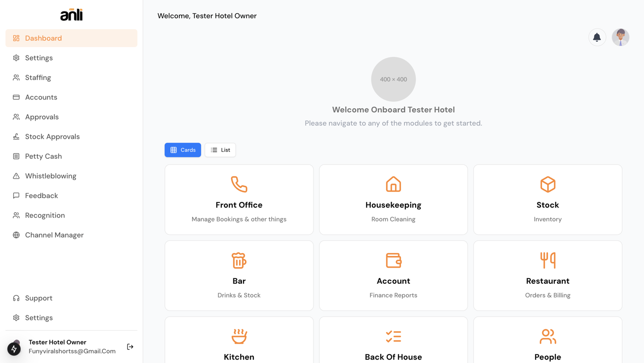The width and height of the screenshot is (644, 363).
Task: Click the Account wallet icon
Action: (394, 260)
